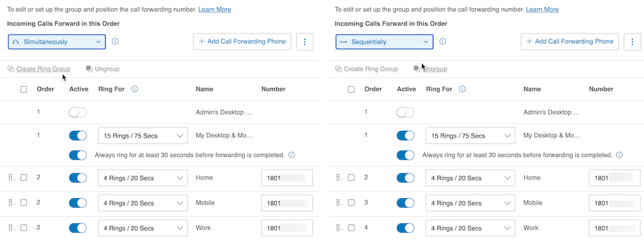This screenshot has width=644, height=244.
Task: Edit Mobile phone number field, right panel
Action: 615,203
